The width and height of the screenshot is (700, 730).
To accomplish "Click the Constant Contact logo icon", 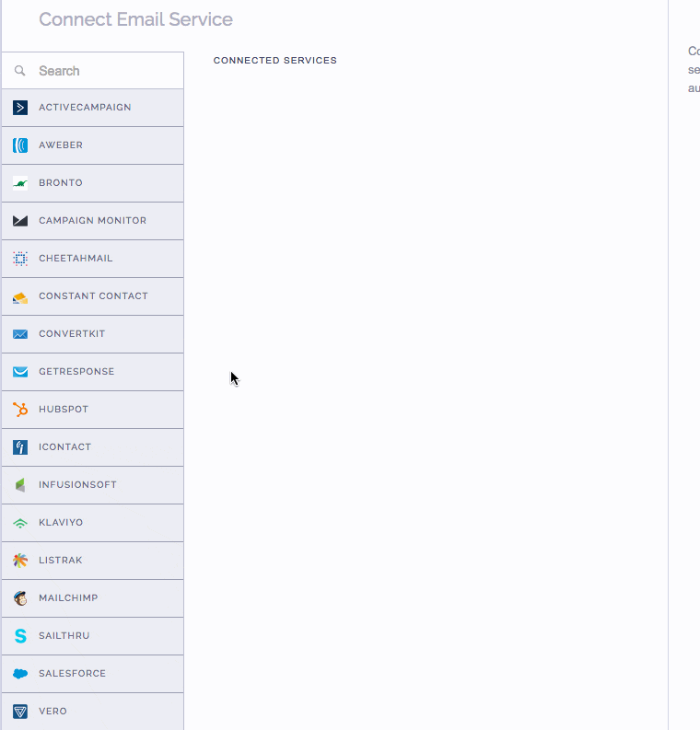I will (x=20, y=297).
